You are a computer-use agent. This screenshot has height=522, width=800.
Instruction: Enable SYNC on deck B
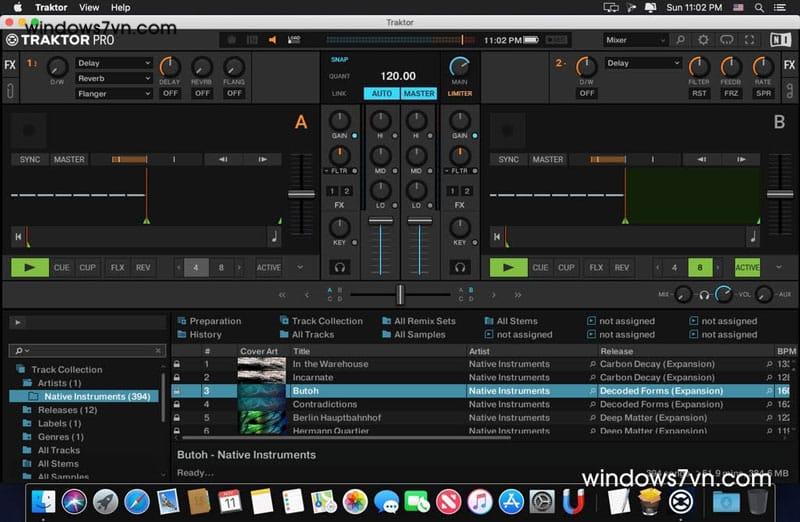[508, 159]
